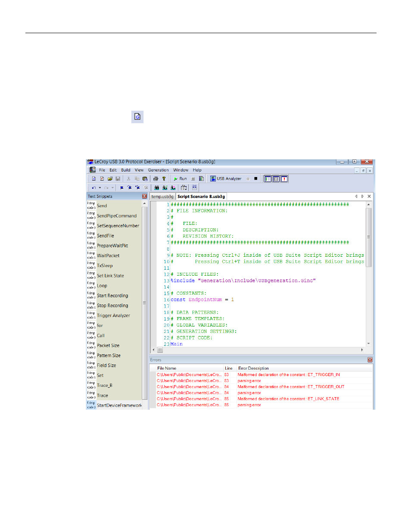Click the tab scroll right arrow
This screenshot has width=411, height=532.
tap(362, 196)
